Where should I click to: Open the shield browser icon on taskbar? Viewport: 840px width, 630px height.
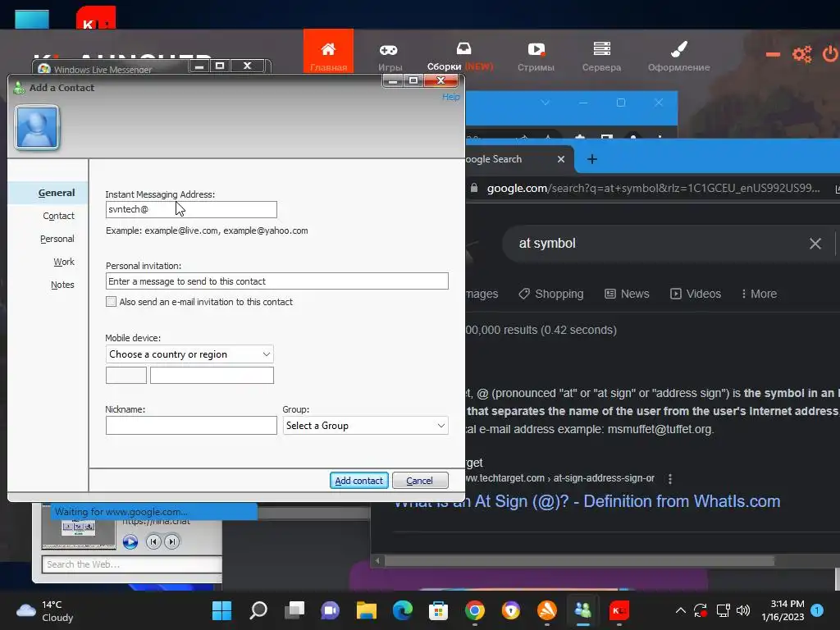[x=510, y=610]
